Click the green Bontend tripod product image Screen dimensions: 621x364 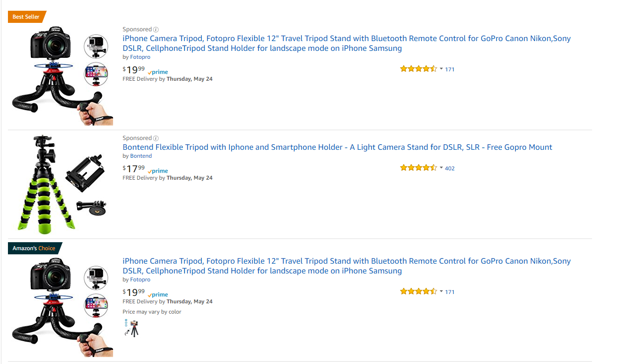tap(62, 184)
